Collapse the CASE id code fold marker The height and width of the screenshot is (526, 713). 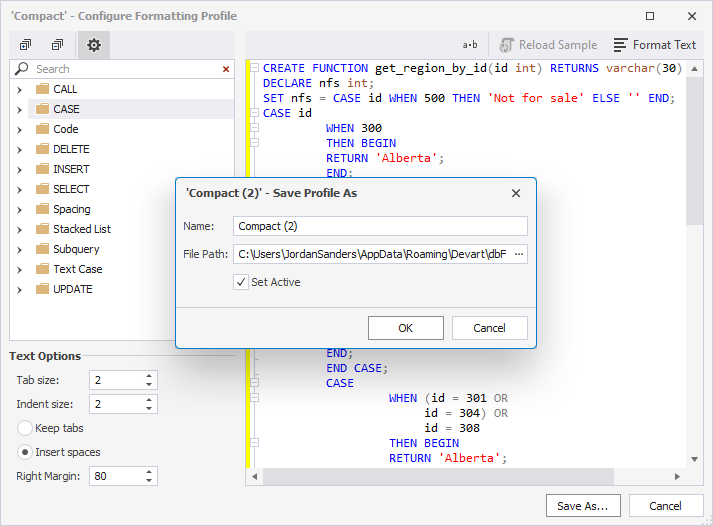(255, 113)
